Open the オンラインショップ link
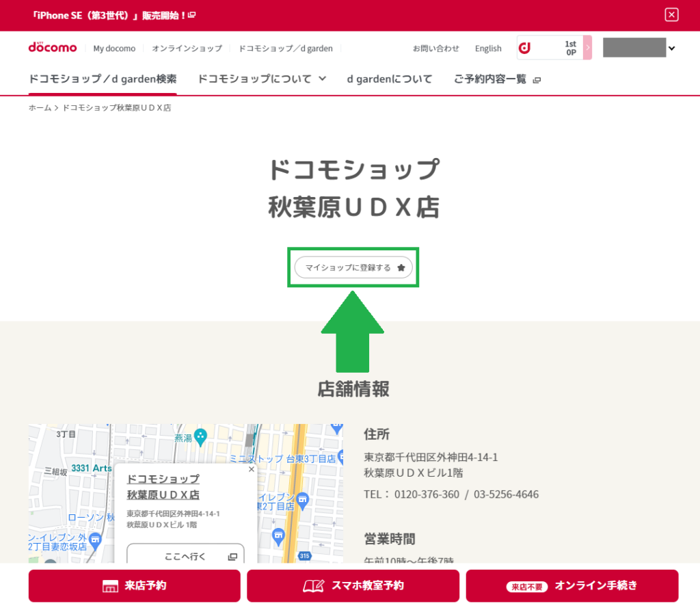 [x=187, y=49]
